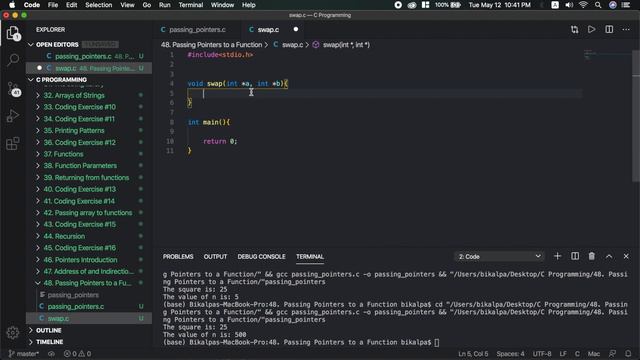This screenshot has width=640, height=360.
Task: Expand folder 37. Functions
Action: point(63,154)
